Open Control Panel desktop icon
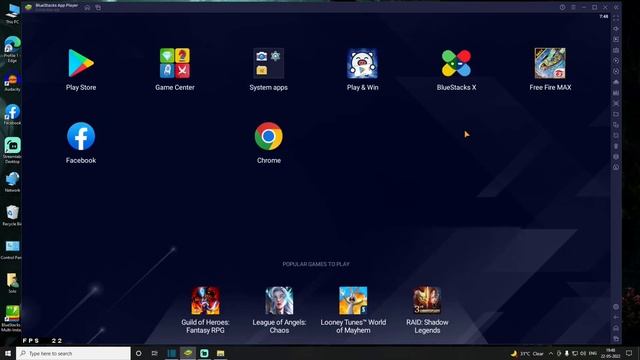 tap(11, 249)
